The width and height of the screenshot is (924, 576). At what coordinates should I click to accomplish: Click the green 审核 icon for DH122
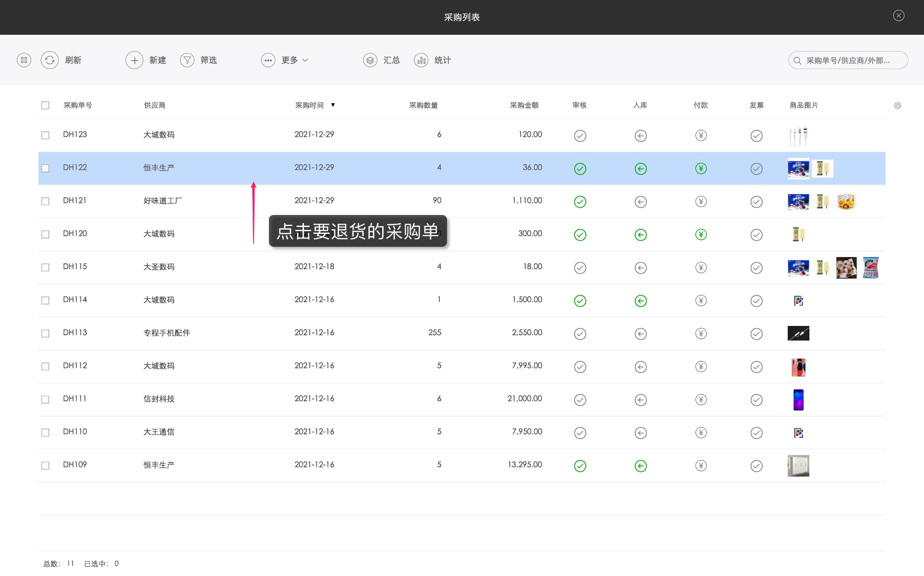click(x=580, y=169)
